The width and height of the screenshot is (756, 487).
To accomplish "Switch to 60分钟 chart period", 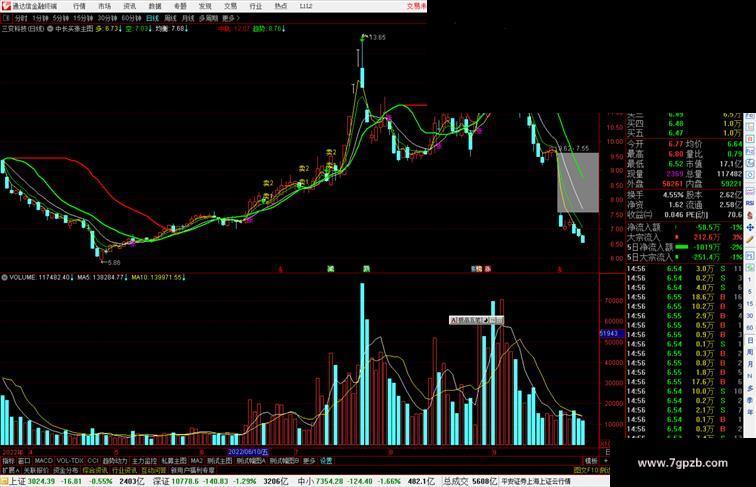I will 131,18.
